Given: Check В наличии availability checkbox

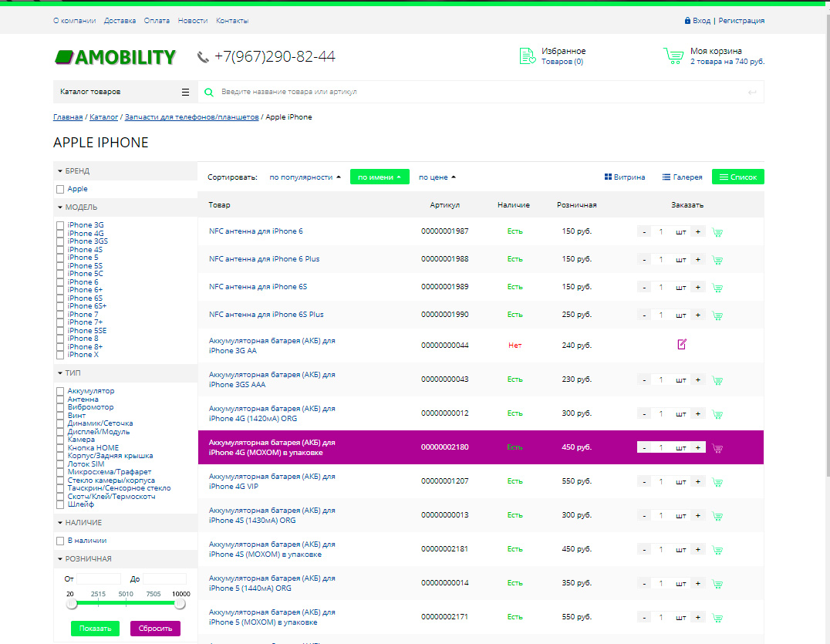Looking at the screenshot, I should coord(60,541).
